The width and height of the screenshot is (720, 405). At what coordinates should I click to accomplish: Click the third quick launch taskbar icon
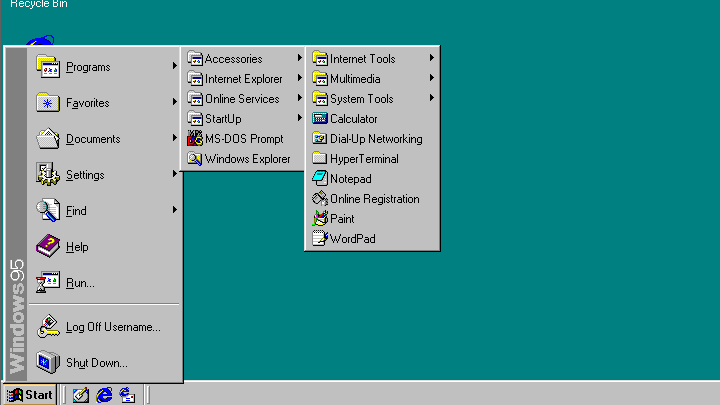click(127, 395)
